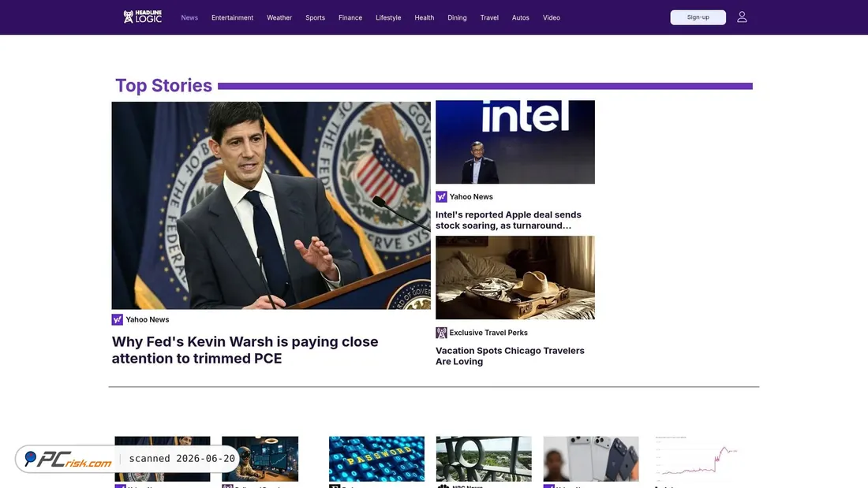The height and width of the screenshot is (488, 868).
Task: Open Vacation Spots Chicago Travelers headline
Action: point(510,356)
